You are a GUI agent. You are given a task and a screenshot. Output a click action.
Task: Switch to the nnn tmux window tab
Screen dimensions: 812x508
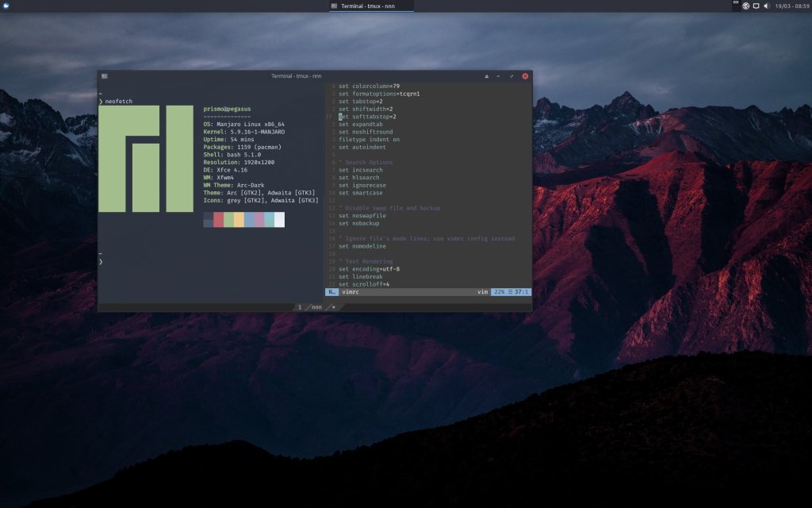coord(316,306)
